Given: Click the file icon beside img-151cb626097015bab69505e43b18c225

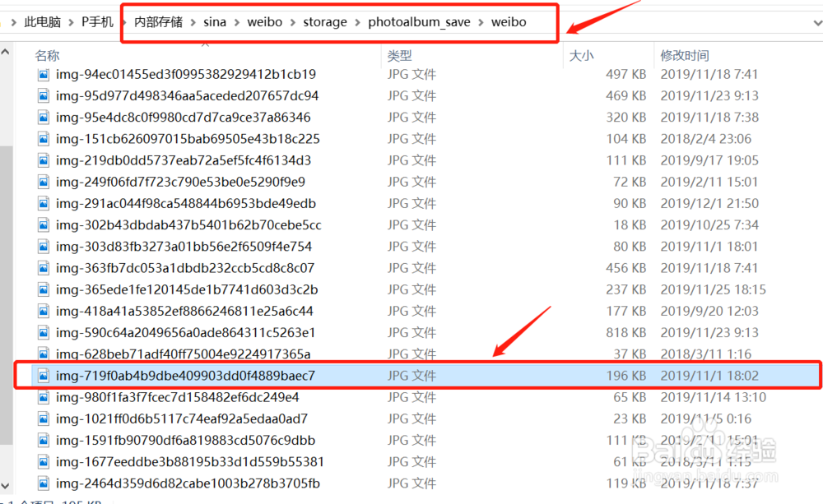Looking at the screenshot, I should (x=44, y=139).
